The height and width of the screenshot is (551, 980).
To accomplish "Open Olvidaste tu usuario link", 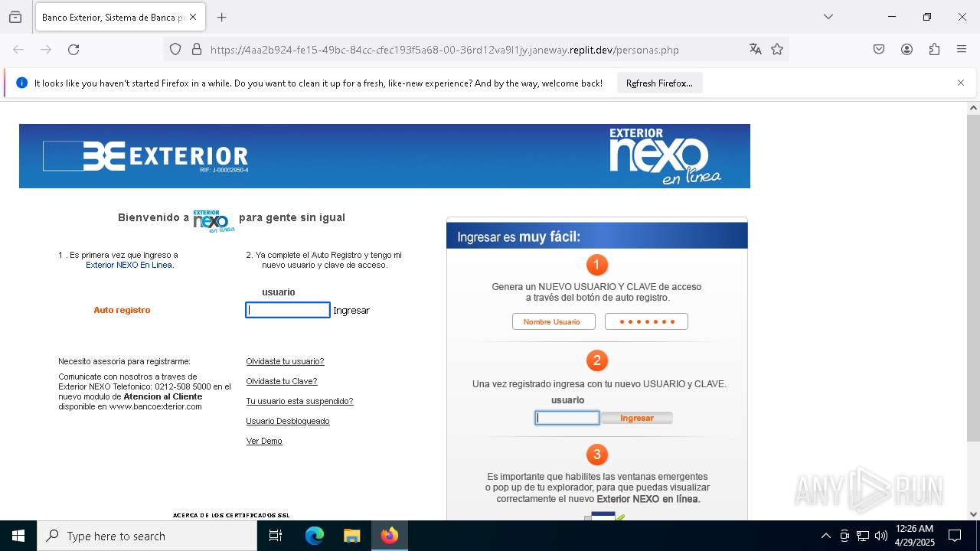I will click(x=285, y=361).
